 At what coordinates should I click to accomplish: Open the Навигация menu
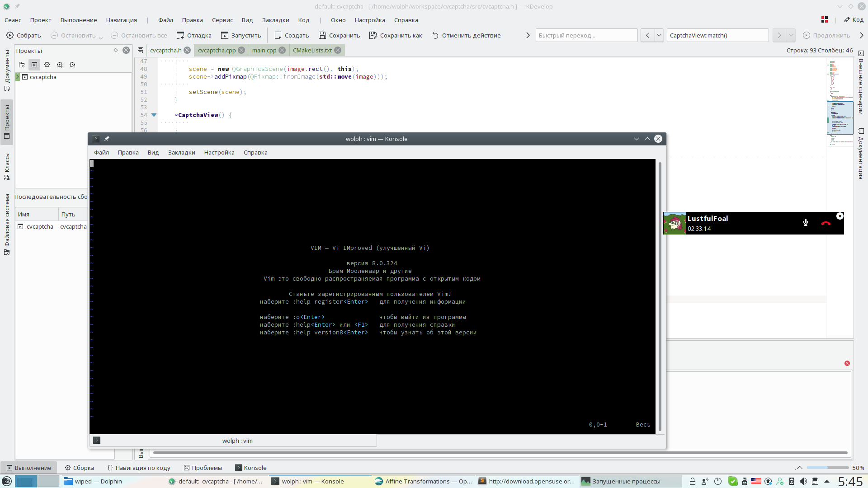coord(121,20)
